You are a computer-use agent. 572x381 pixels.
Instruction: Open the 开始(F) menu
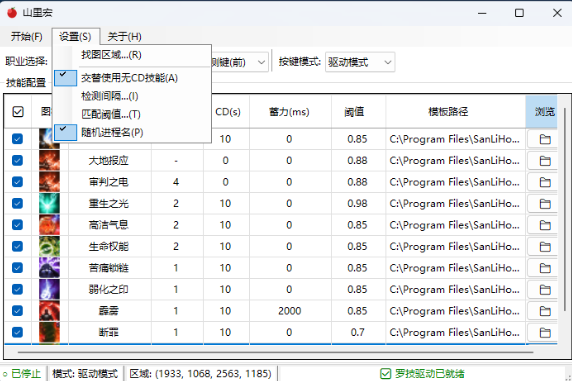pos(26,37)
